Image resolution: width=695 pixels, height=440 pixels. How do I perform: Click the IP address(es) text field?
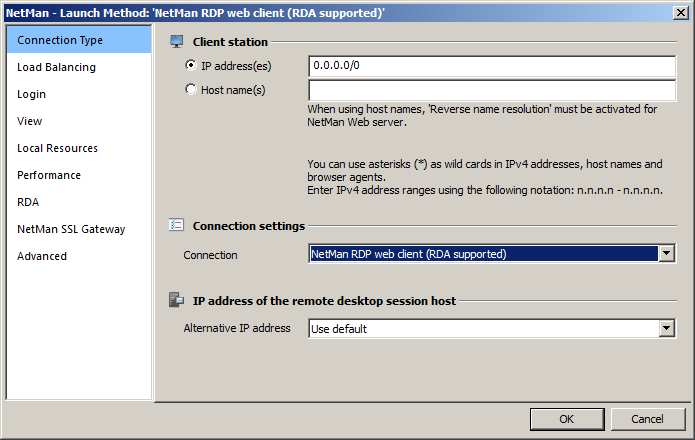point(493,66)
